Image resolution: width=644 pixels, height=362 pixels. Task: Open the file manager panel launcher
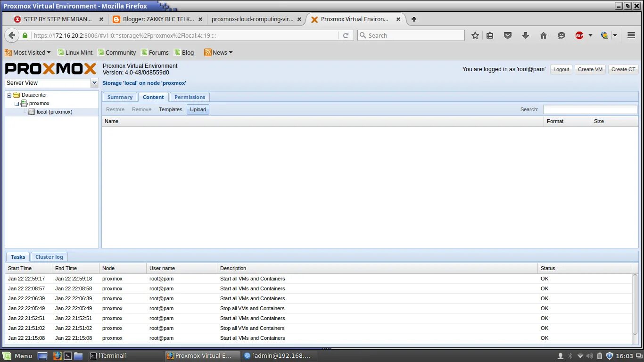tap(78, 356)
